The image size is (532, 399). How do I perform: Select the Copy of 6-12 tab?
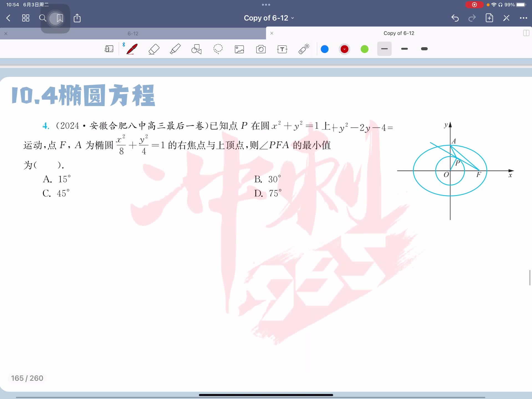tap(398, 33)
